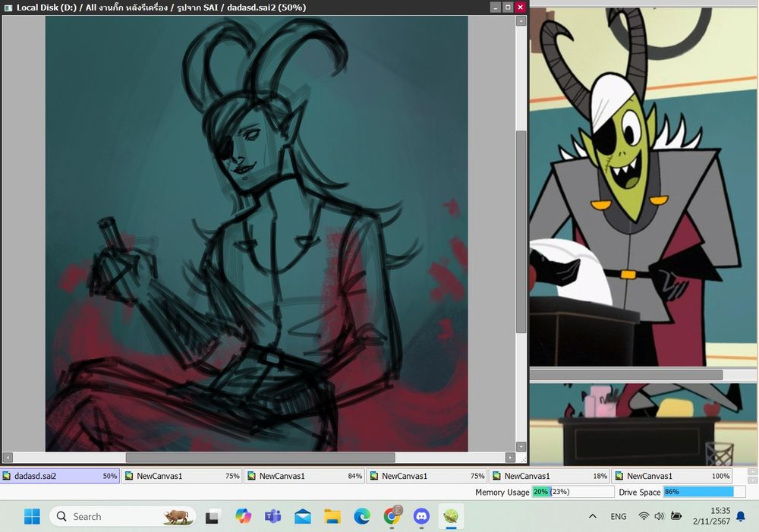Open Microsoft Teams from the taskbar
The width and height of the screenshot is (759, 532).
[272, 517]
